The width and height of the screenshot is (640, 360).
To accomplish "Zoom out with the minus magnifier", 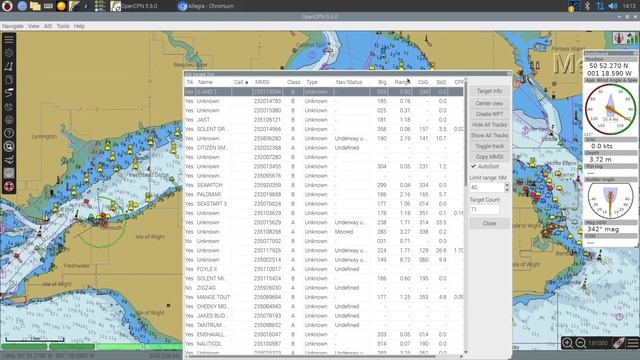I will [580, 343].
